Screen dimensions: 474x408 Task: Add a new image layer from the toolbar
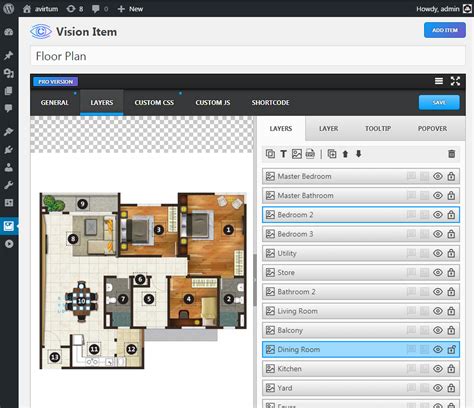click(297, 154)
